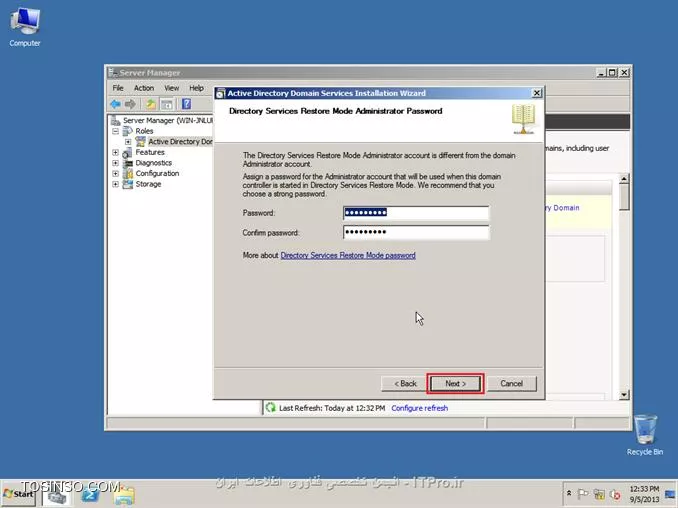Screen dimensions: 678x508
Task: Open the Recycle Bin desktop icon
Action: tap(645, 434)
